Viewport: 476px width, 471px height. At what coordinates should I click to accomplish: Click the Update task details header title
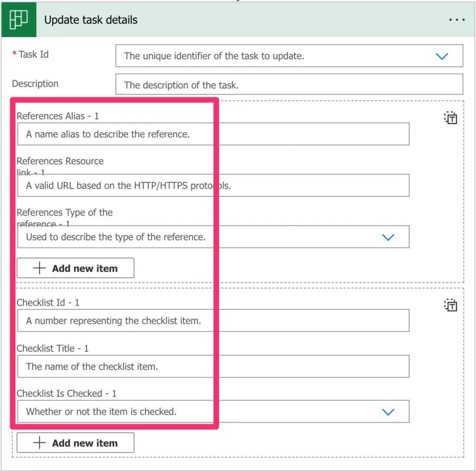pyautogui.click(x=91, y=20)
